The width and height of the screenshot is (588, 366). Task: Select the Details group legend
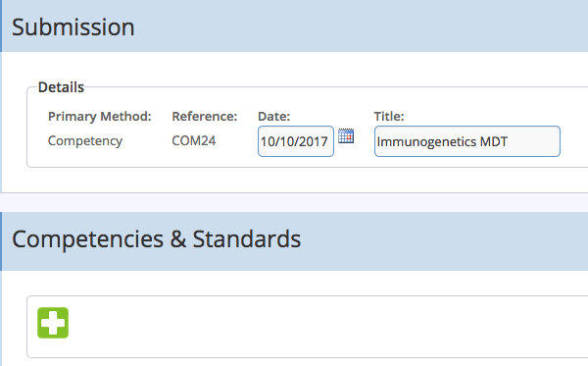point(61,87)
